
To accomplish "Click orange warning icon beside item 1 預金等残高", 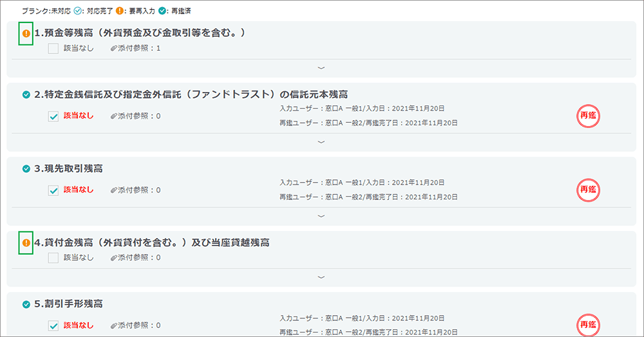I will pos(26,33).
